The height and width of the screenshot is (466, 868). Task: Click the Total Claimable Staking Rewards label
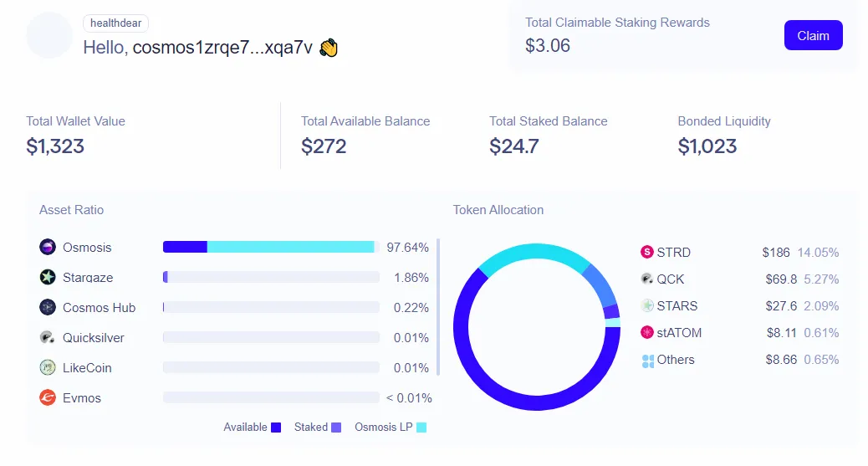(x=617, y=23)
